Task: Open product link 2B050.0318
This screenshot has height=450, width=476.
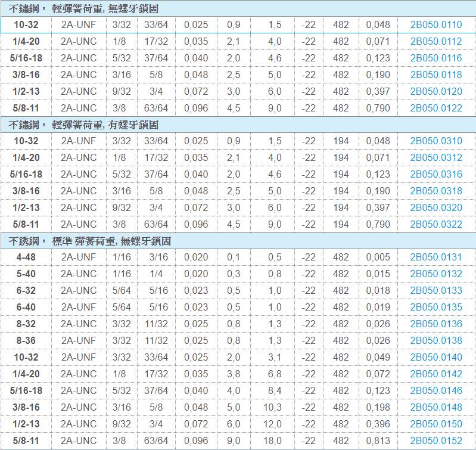Action: pos(435,191)
